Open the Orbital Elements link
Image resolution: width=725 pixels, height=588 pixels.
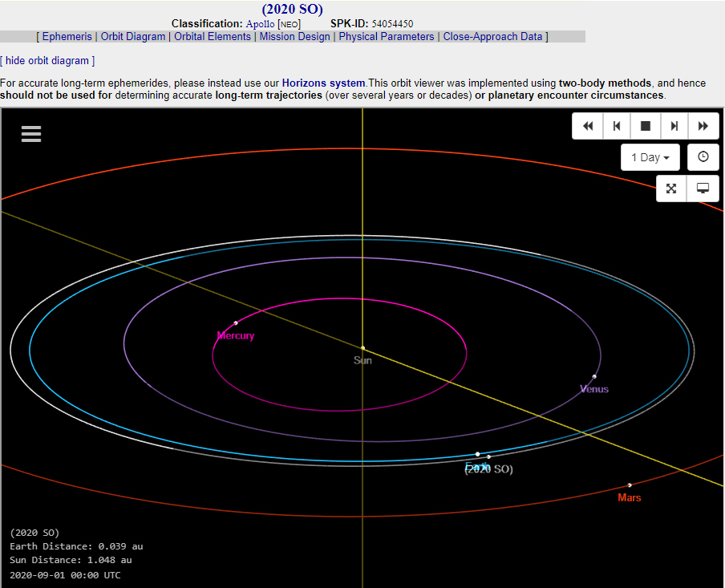click(213, 37)
